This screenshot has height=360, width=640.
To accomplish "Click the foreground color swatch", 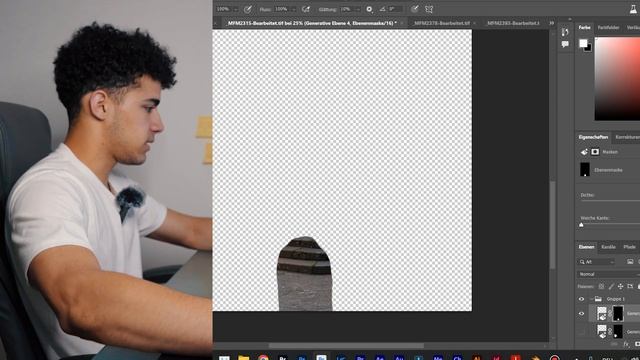I will click(583, 43).
